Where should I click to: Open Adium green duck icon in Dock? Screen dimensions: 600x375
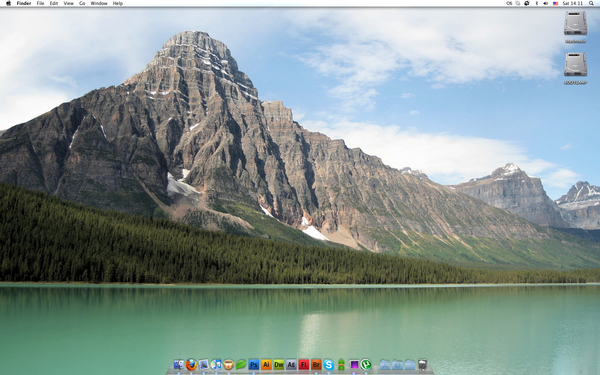(x=341, y=365)
